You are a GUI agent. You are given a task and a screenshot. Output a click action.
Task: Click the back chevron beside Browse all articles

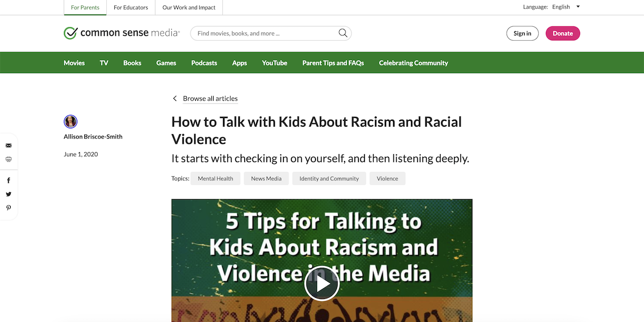(174, 98)
